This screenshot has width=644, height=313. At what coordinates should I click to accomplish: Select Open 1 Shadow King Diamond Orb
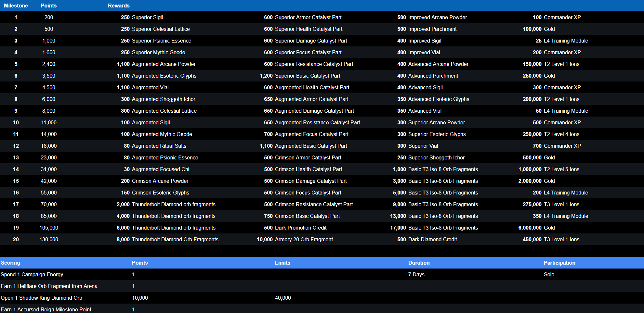coord(41,298)
